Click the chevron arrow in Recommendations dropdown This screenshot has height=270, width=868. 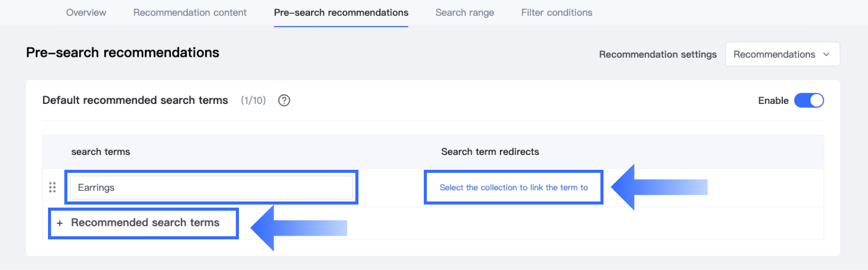(x=826, y=55)
